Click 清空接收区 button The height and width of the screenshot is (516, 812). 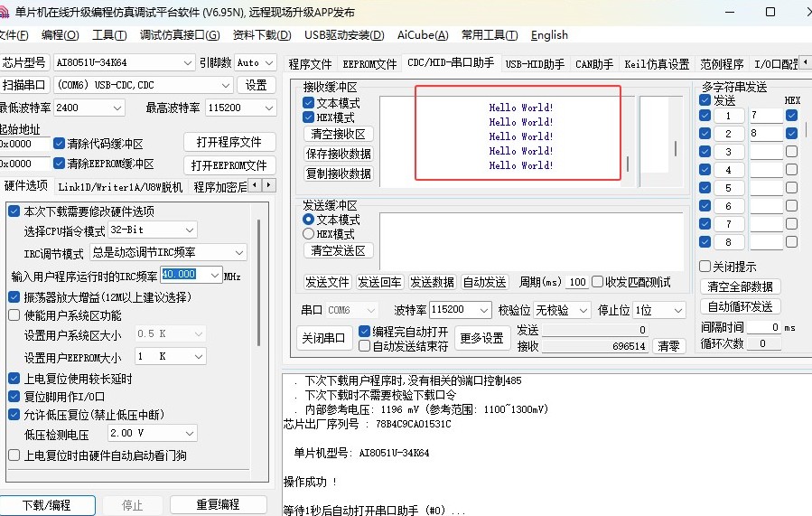click(x=338, y=134)
